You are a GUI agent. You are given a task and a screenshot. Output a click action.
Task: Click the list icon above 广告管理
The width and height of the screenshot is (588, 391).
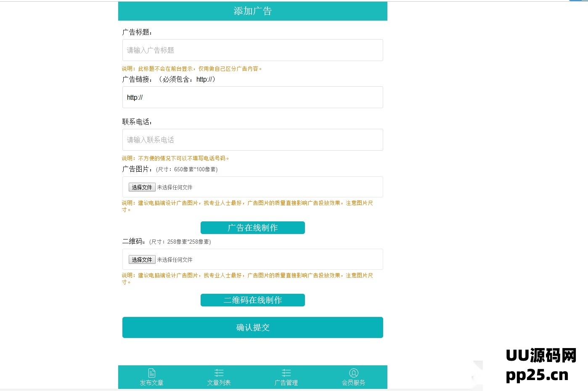click(286, 373)
